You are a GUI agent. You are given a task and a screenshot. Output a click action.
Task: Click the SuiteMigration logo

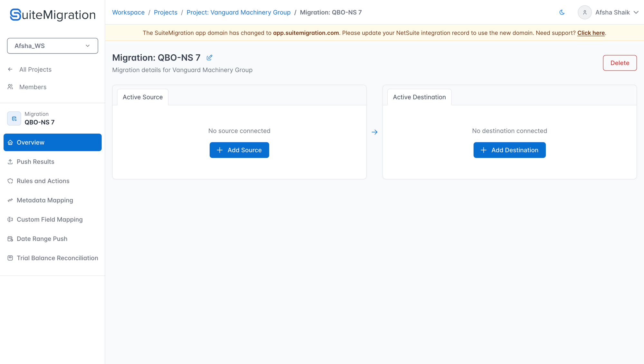tap(52, 15)
